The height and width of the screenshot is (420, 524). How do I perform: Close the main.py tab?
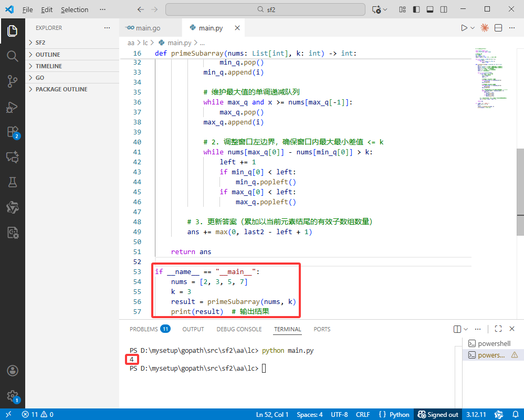point(237,28)
